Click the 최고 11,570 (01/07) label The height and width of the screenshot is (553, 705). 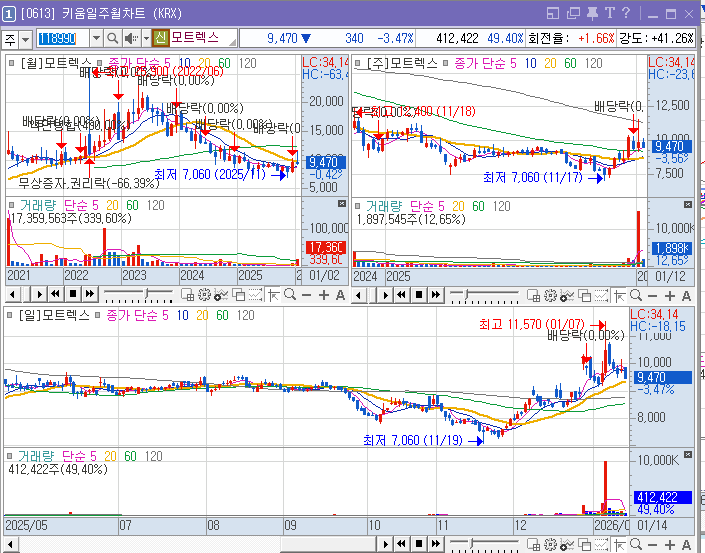(531, 324)
